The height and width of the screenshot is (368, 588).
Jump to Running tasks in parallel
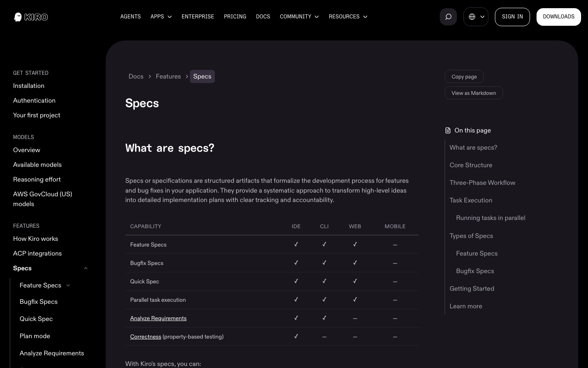click(x=490, y=218)
